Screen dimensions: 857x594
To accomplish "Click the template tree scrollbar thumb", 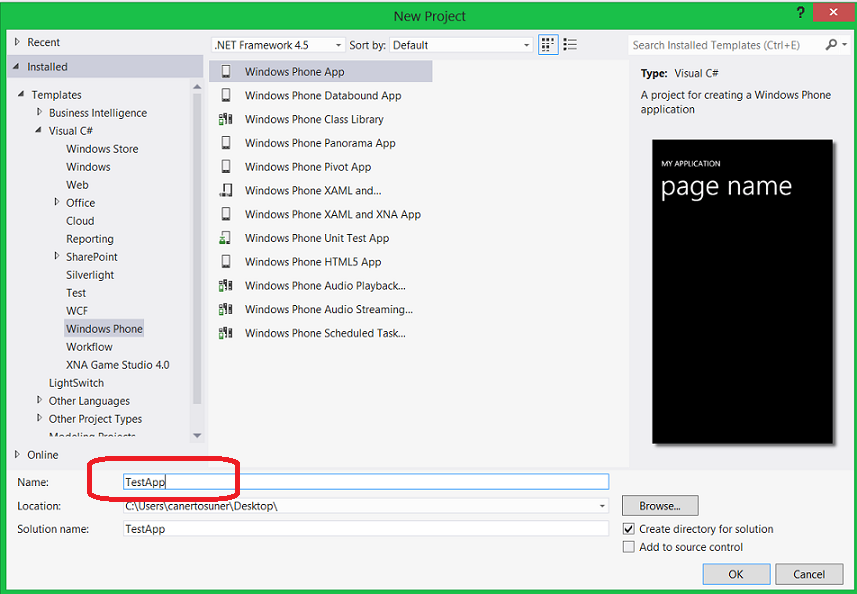I will point(197,249).
